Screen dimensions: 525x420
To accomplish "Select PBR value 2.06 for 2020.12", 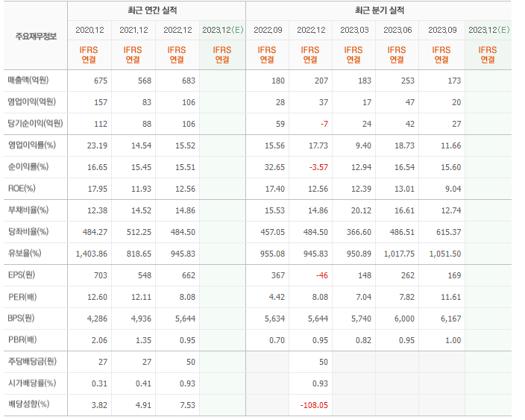I will point(99,340).
